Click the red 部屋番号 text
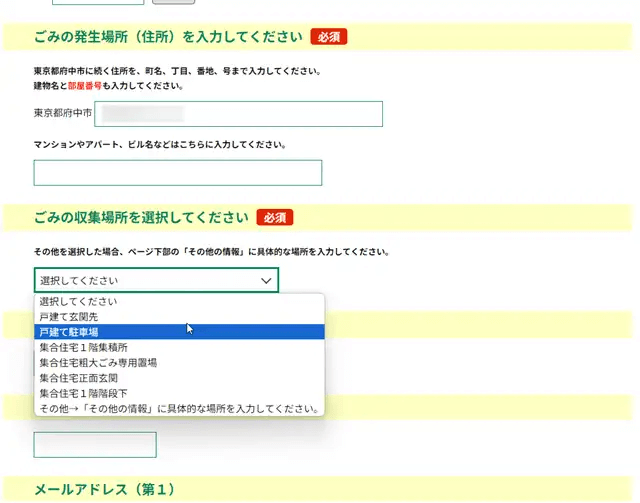The image size is (640, 503). pos(84,86)
